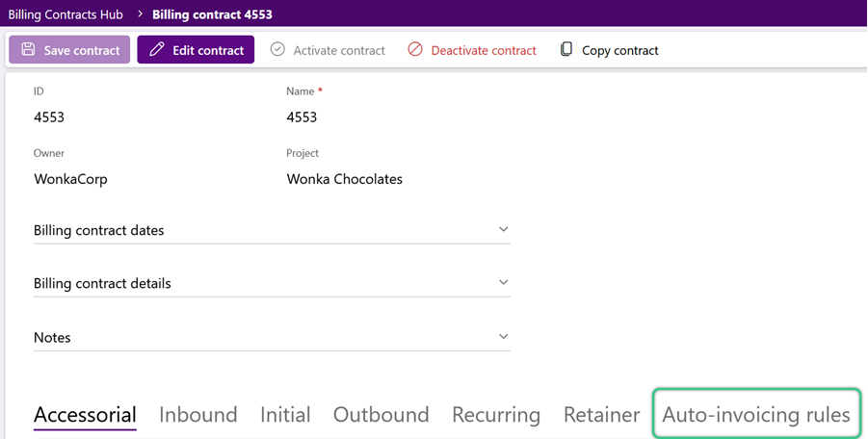The height and width of the screenshot is (439, 868).
Task: Click the Owner value WonkaCorp
Action: pos(70,179)
